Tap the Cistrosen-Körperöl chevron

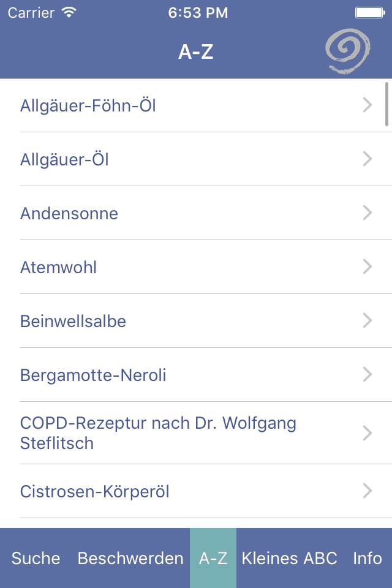(x=367, y=491)
